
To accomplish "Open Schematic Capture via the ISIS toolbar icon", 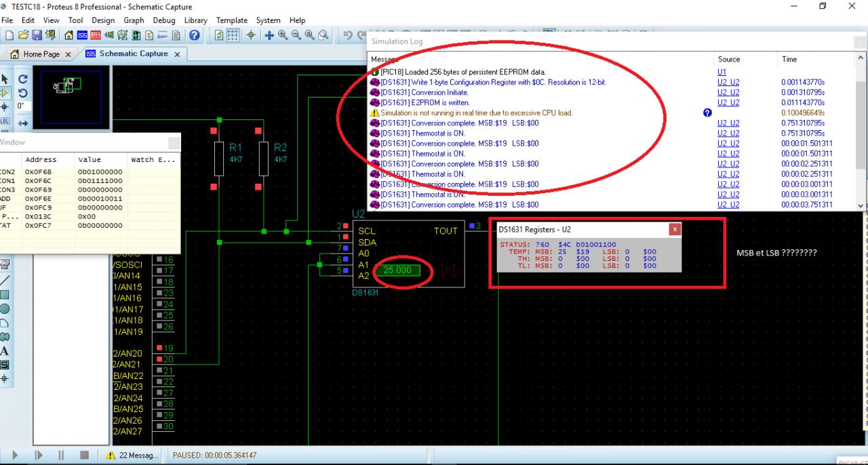I will coord(82,35).
